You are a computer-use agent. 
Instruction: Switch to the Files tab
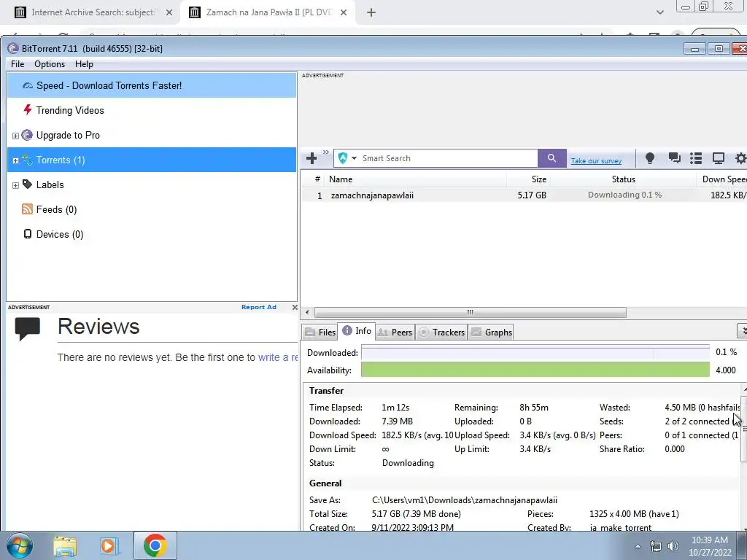point(320,332)
